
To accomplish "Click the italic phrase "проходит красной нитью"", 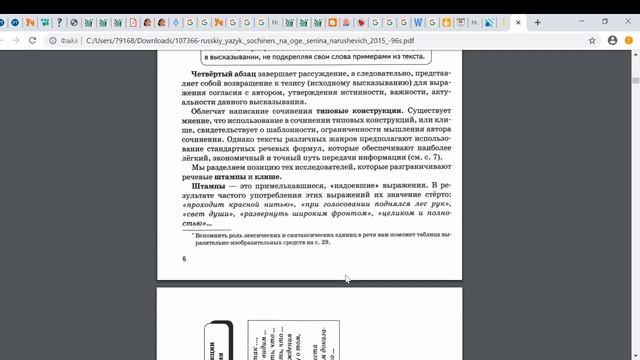I will coord(238,204).
